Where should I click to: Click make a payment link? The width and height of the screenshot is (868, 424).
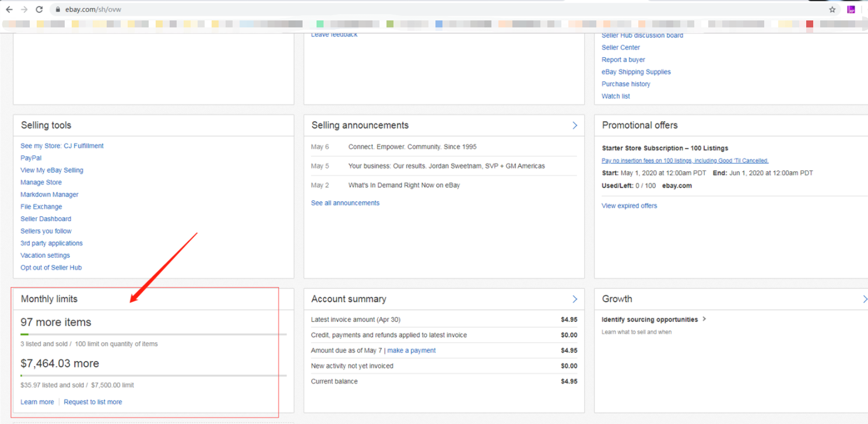coord(411,351)
